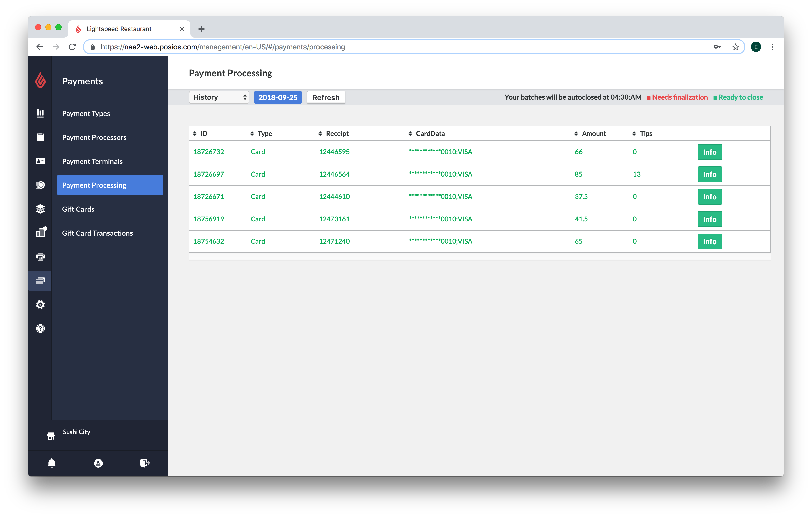Click the browser forward arrow
Viewport: 812px width, 517px height.
(x=56, y=47)
